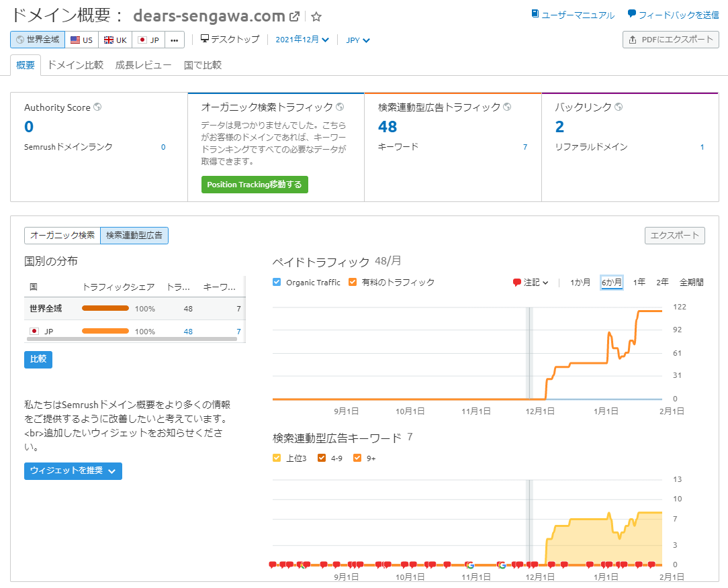Open フィードバックを送信 link
The width and height of the screenshot is (728, 588).
(x=679, y=15)
